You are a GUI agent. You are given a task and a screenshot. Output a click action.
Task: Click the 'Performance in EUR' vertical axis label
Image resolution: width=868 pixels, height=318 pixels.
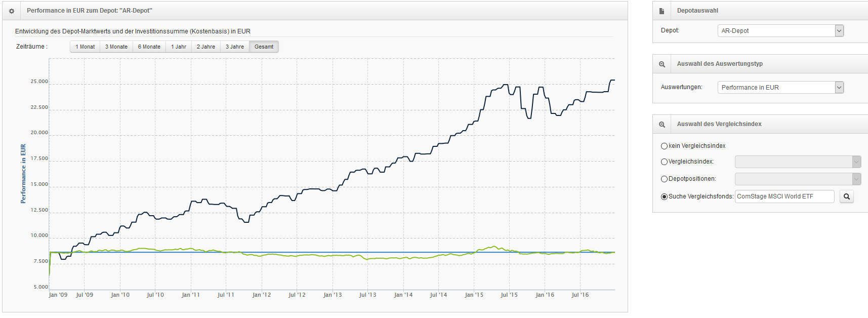tap(23, 174)
